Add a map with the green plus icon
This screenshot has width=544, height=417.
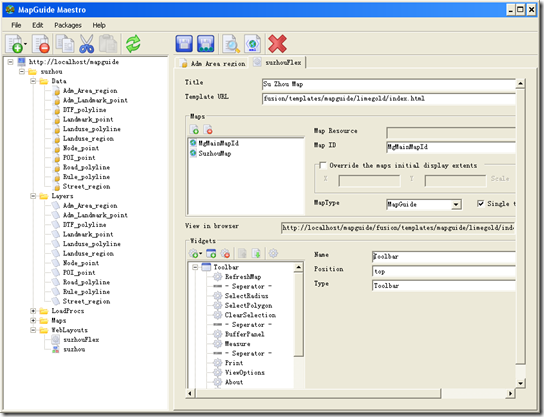point(195,130)
